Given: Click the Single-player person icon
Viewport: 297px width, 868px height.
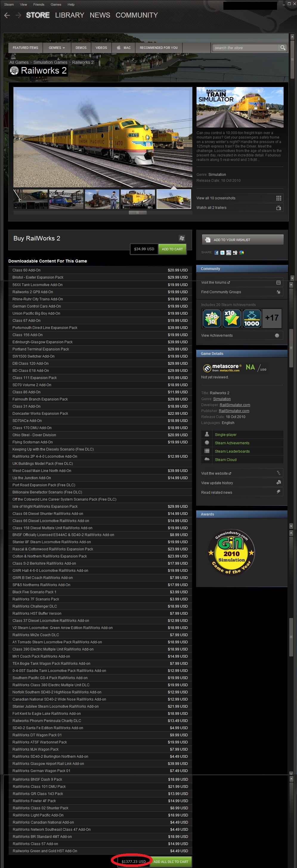Looking at the screenshot, I should pos(207,434).
